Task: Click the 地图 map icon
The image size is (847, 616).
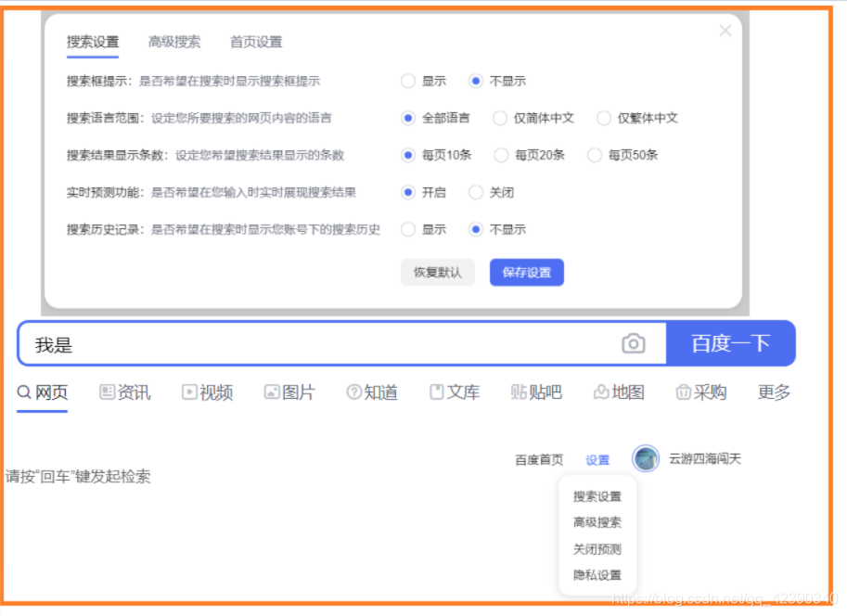Action: 601,391
